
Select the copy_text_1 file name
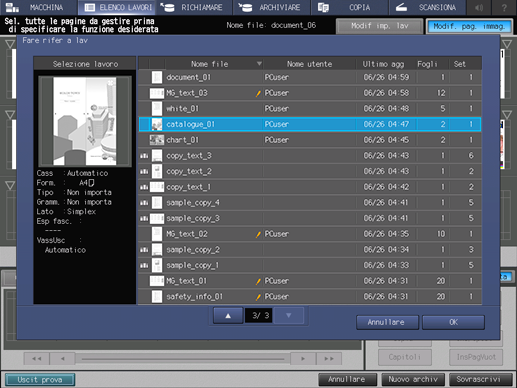[x=188, y=187]
